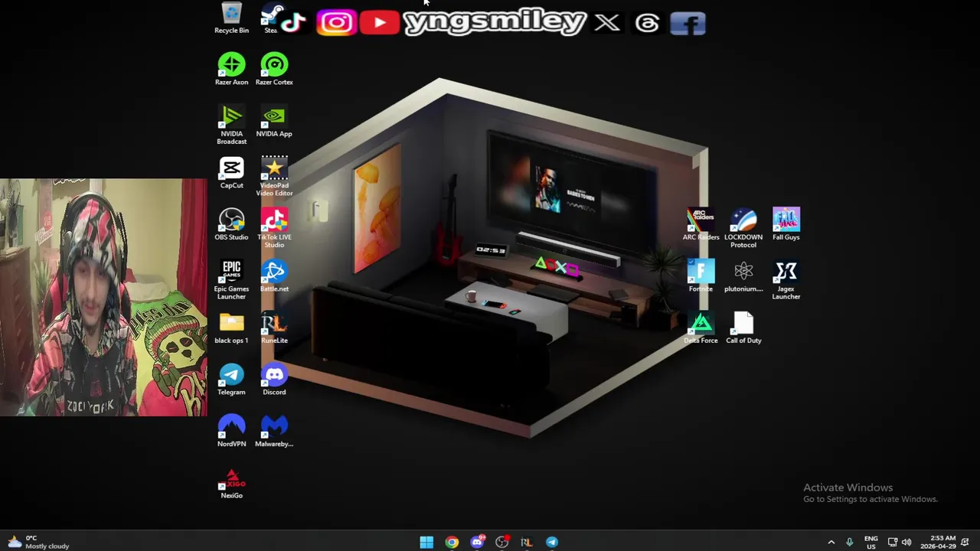
Task: Open the black ops 1 folder
Action: (x=231, y=328)
